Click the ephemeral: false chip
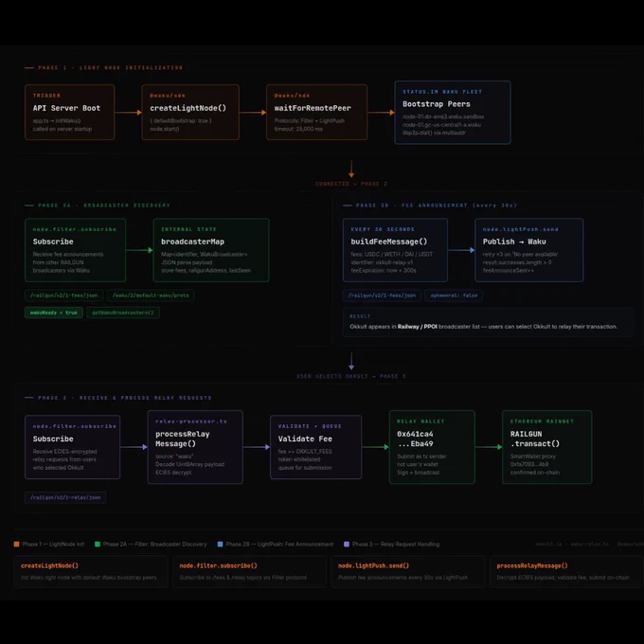The image size is (644, 644). point(454,295)
